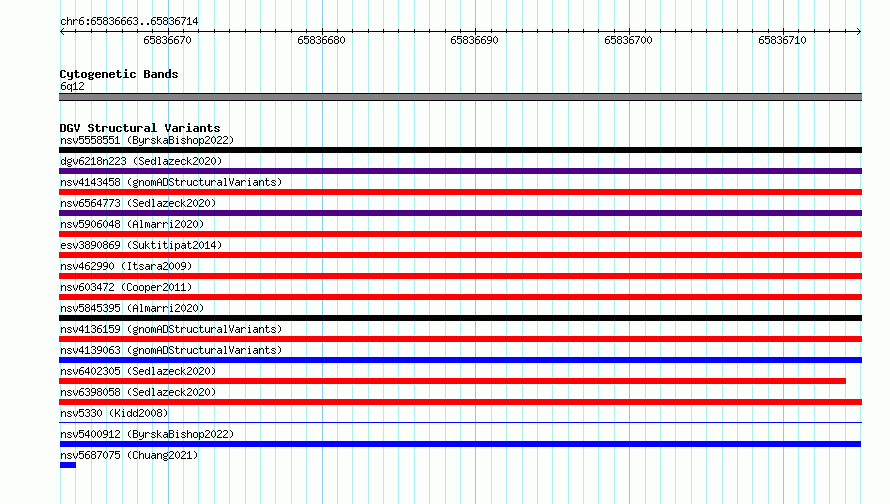Click ruler coordinate 65836700
The width and height of the screenshot is (890, 504).
click(x=628, y=40)
